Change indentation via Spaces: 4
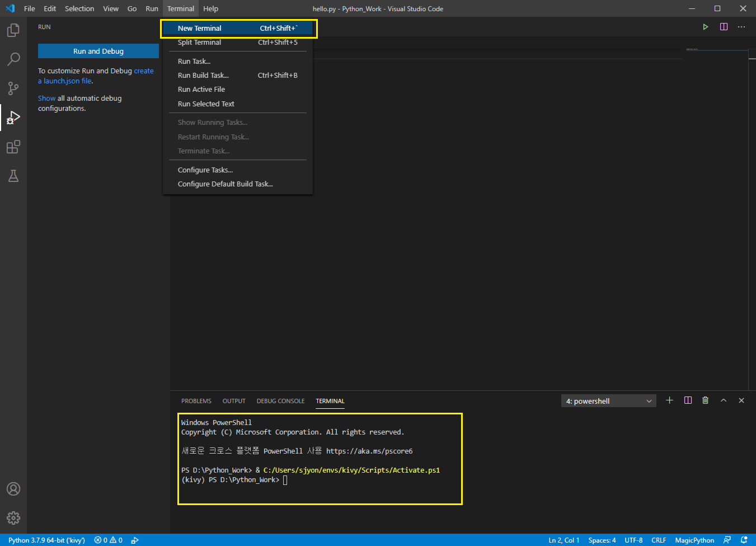This screenshot has height=546, width=756. click(602, 540)
